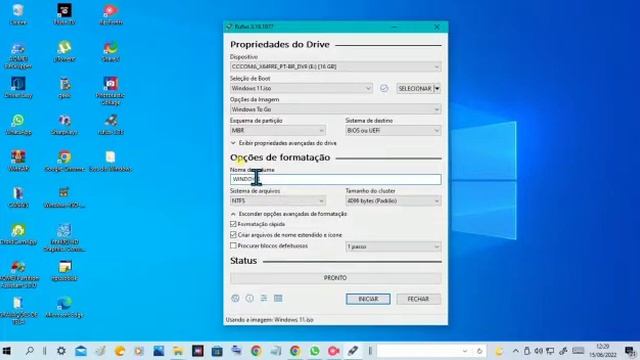Open the Windows Start menu
Screen dimensions: 640x360
point(7,351)
